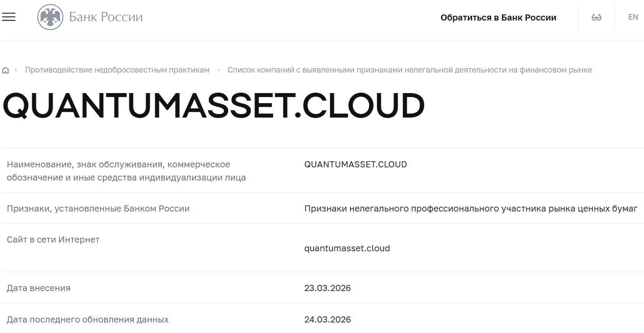Open the visually impaired version via glasses icon
Screen dimensions: 644x333
tap(596, 17)
